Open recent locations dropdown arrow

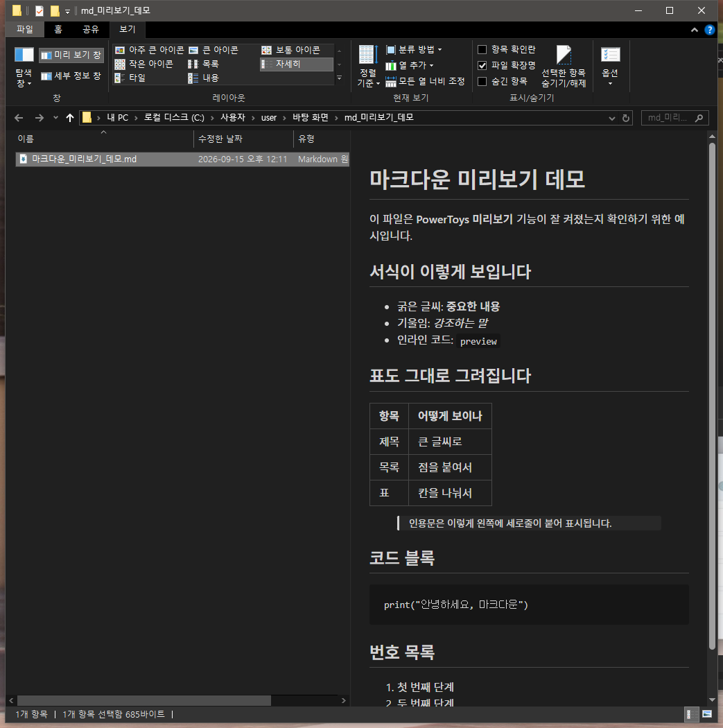55,118
